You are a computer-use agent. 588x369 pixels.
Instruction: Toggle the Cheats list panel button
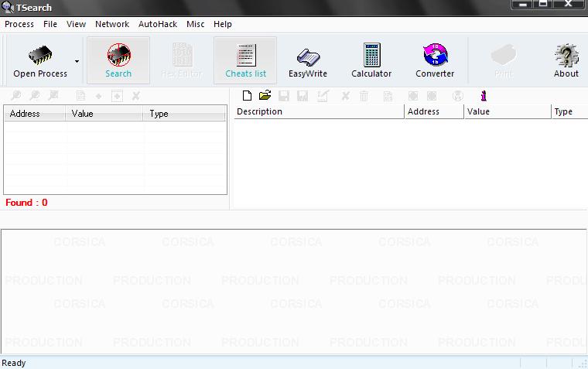245,61
